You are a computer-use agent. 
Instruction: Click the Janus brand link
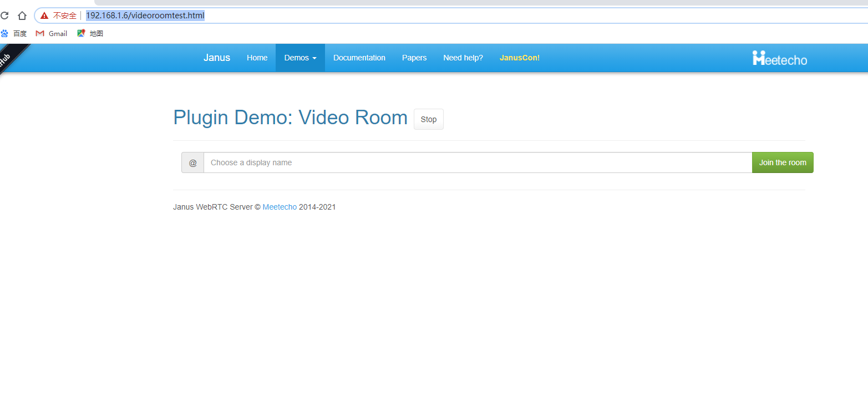217,58
